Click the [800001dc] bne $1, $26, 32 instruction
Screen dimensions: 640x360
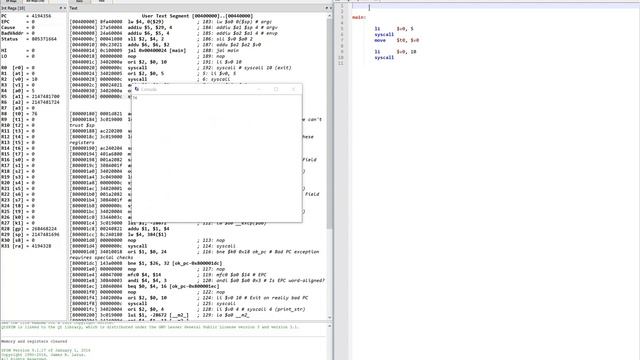(146, 263)
